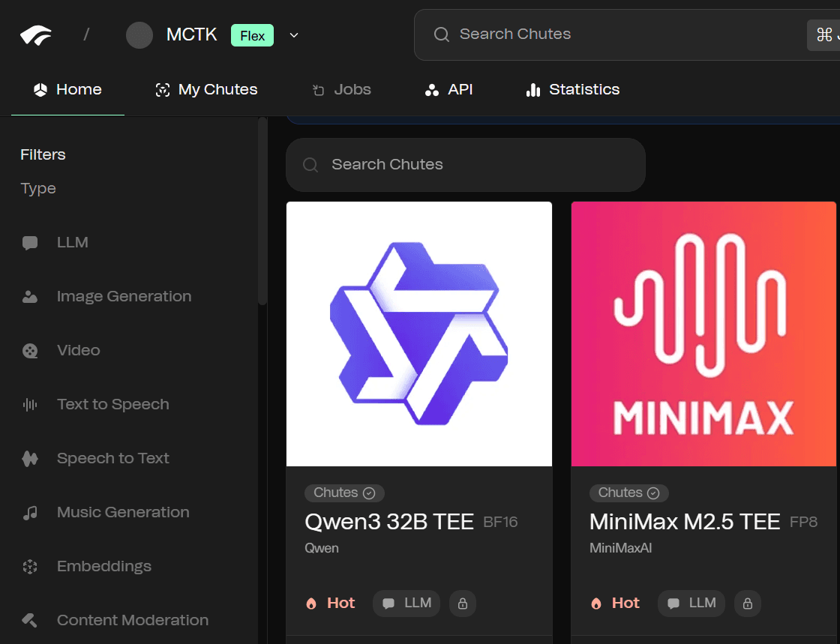Click the Music Generation note icon
Viewport: 840px width, 644px height.
pos(30,513)
